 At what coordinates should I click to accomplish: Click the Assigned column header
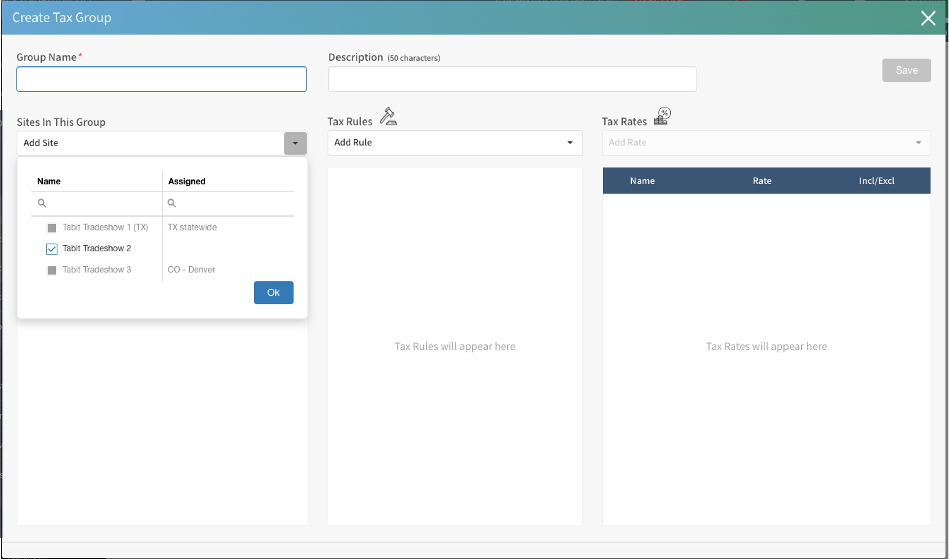(187, 181)
